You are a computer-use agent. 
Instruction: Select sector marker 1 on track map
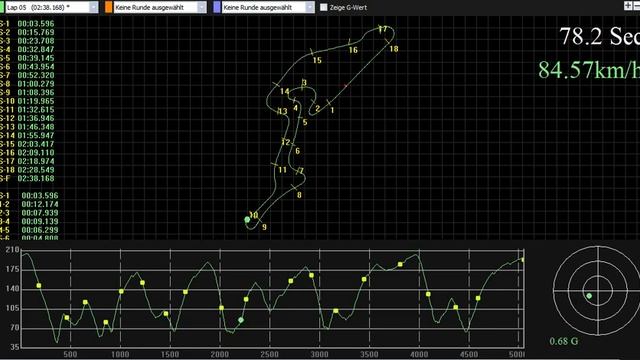click(332, 110)
